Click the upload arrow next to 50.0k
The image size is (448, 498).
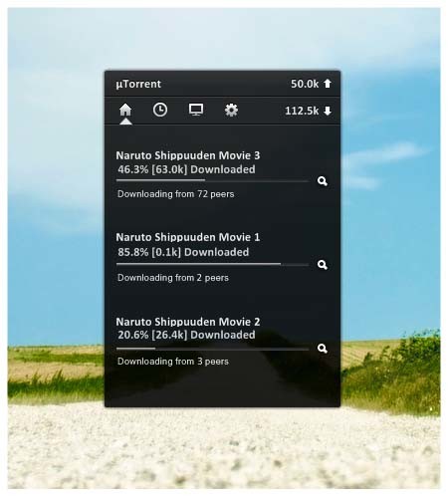[x=328, y=84]
